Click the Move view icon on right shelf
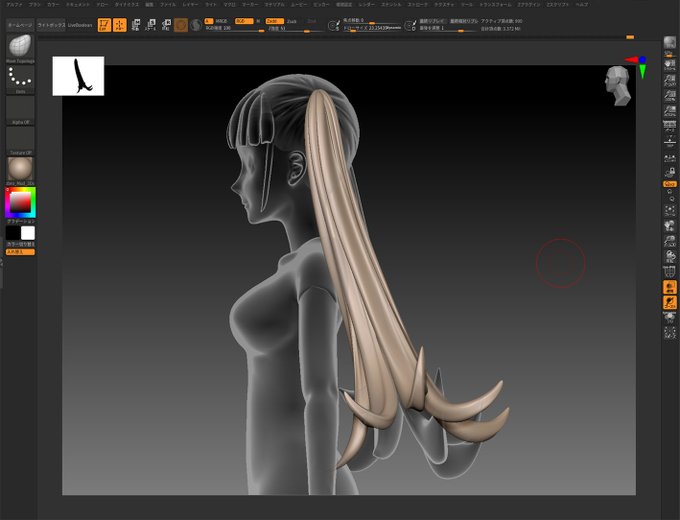The height and width of the screenshot is (520, 680). pos(670,226)
